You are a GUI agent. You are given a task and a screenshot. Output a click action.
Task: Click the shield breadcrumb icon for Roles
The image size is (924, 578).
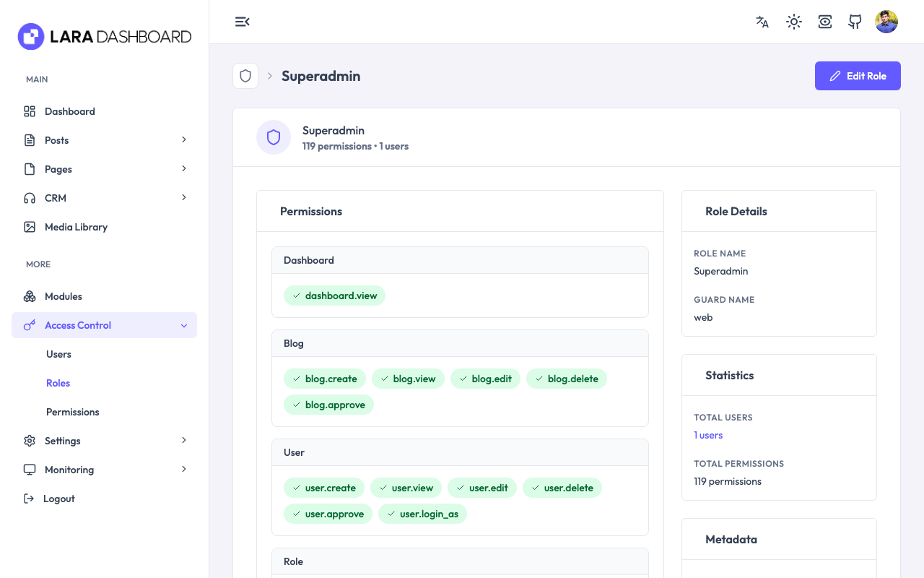click(x=245, y=76)
